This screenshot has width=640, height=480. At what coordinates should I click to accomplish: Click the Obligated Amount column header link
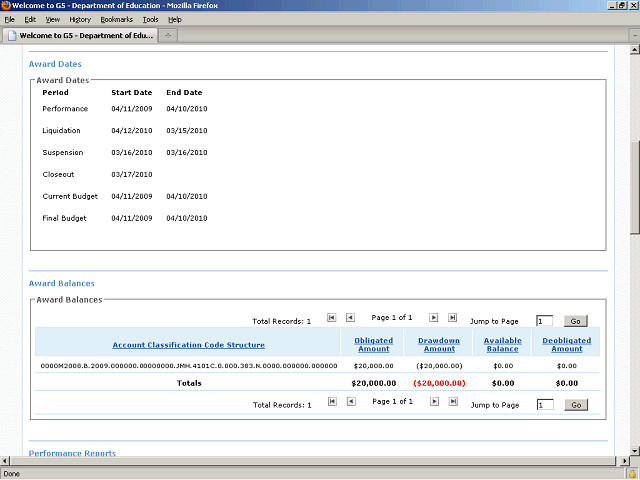[x=373, y=345]
